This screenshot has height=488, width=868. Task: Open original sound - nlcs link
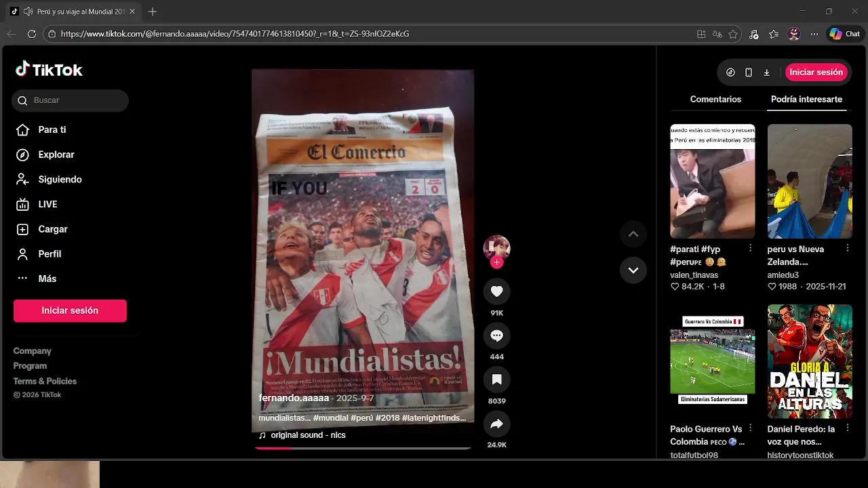click(x=308, y=435)
